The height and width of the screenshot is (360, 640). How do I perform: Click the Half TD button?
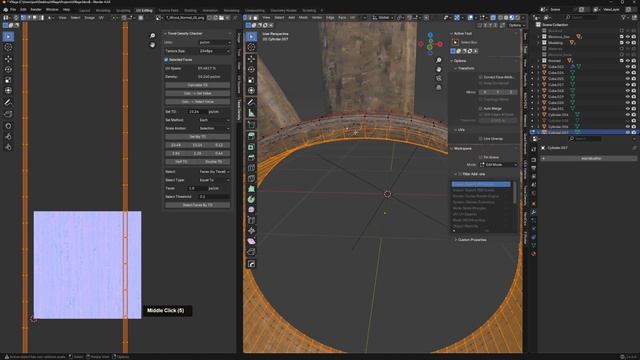click(181, 162)
